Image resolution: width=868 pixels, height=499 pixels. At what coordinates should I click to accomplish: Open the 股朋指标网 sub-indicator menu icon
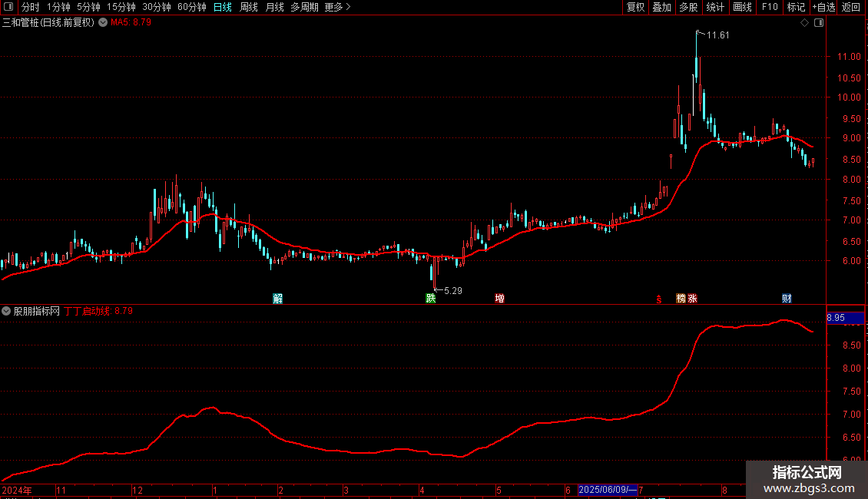(6, 312)
